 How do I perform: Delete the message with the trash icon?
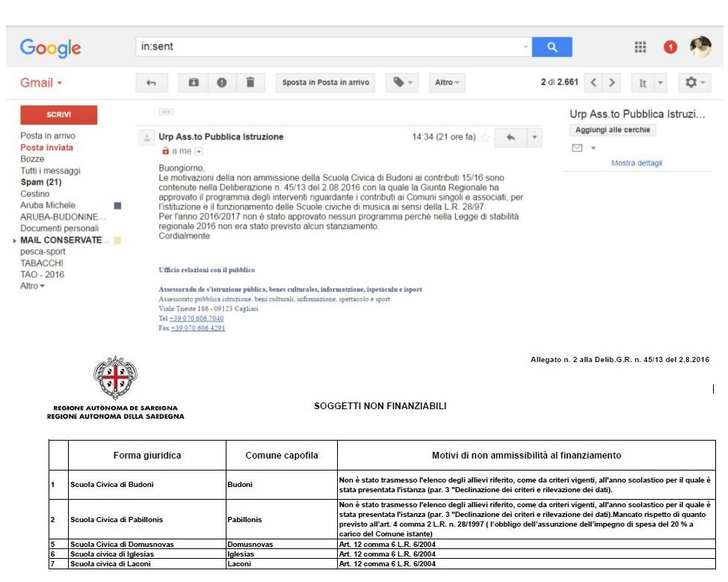[x=250, y=83]
